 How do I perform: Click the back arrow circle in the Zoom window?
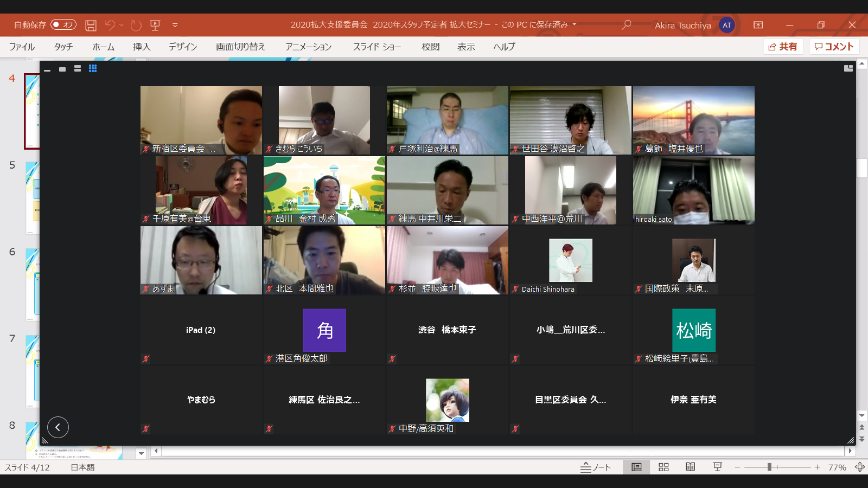click(58, 427)
